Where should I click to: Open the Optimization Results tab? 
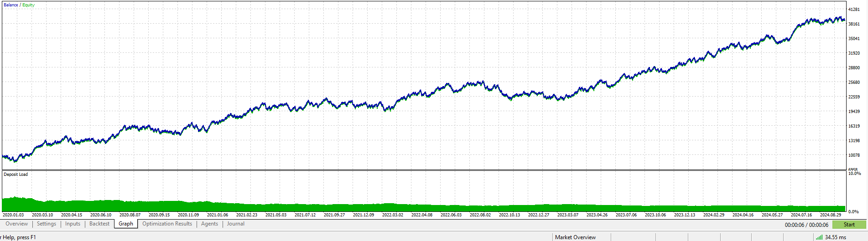click(167, 224)
